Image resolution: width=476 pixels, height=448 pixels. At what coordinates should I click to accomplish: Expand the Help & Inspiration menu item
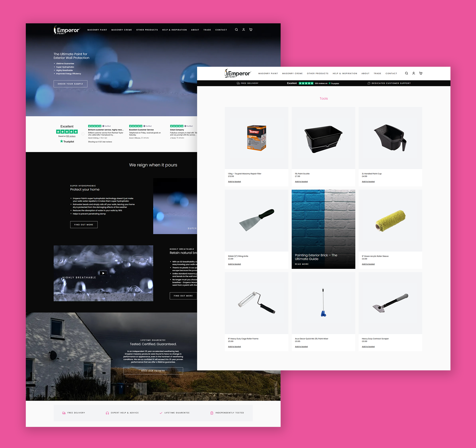click(345, 73)
